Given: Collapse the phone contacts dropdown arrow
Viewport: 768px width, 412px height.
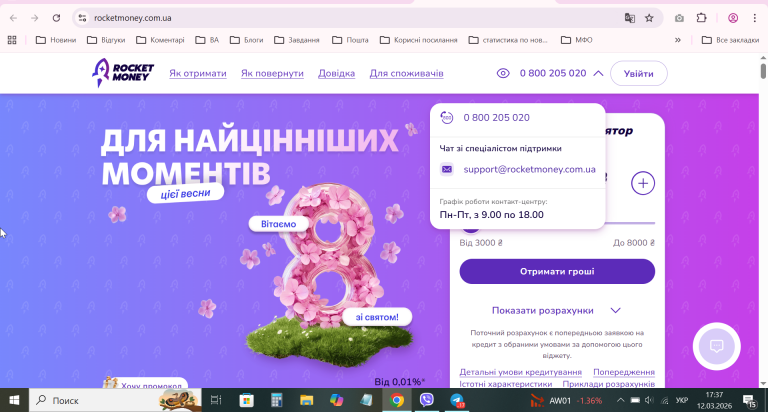Looking at the screenshot, I should click(598, 73).
